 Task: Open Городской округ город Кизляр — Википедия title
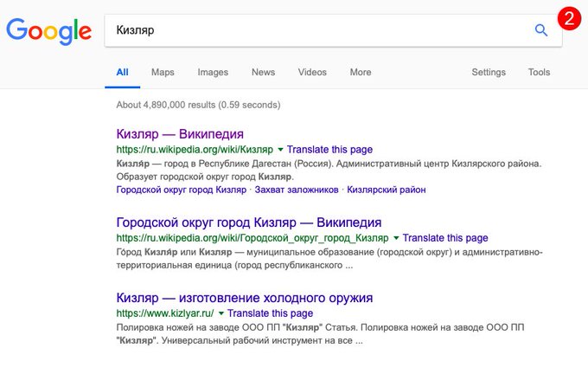point(249,222)
